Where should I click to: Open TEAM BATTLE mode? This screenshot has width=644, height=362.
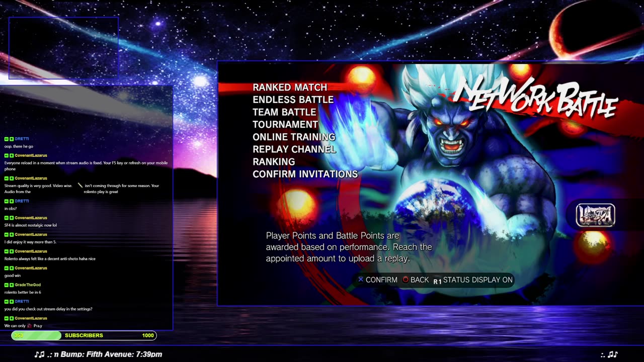pyautogui.click(x=285, y=112)
